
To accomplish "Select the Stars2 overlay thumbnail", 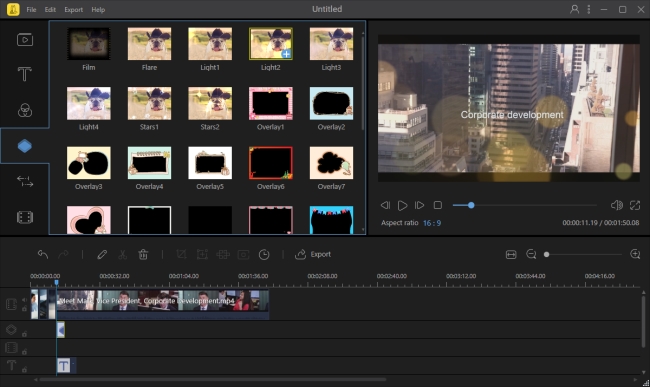I will coord(210,104).
